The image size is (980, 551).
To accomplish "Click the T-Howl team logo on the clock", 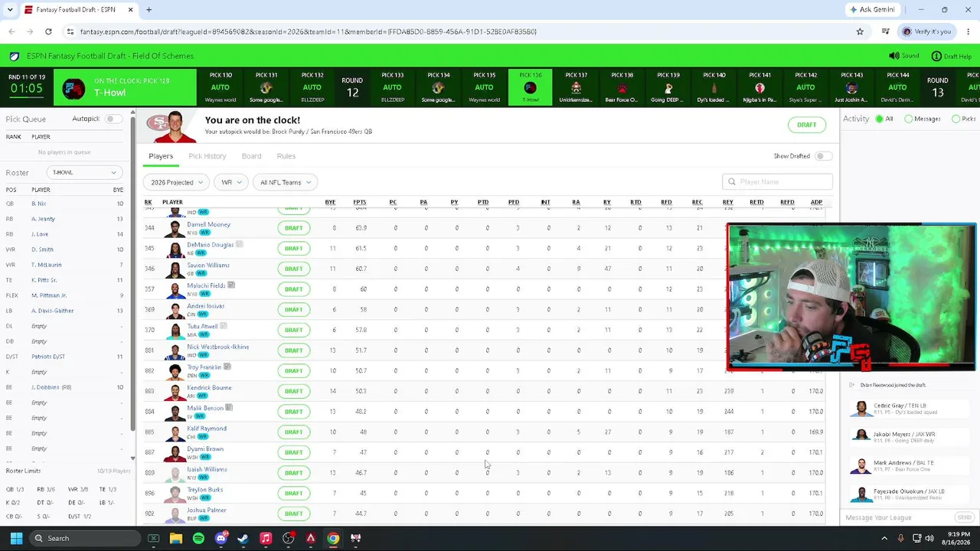I will (74, 88).
